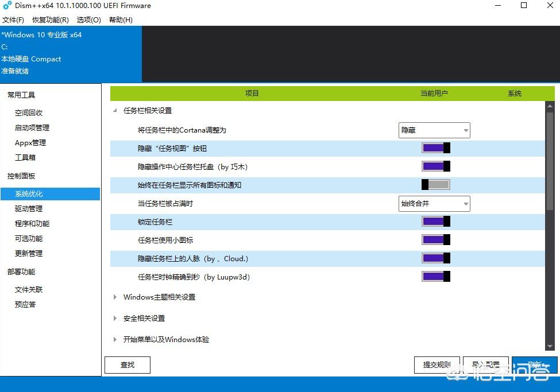Close the Dism++ window
Image resolution: width=560 pixels, height=392 pixels.
coord(550,5)
